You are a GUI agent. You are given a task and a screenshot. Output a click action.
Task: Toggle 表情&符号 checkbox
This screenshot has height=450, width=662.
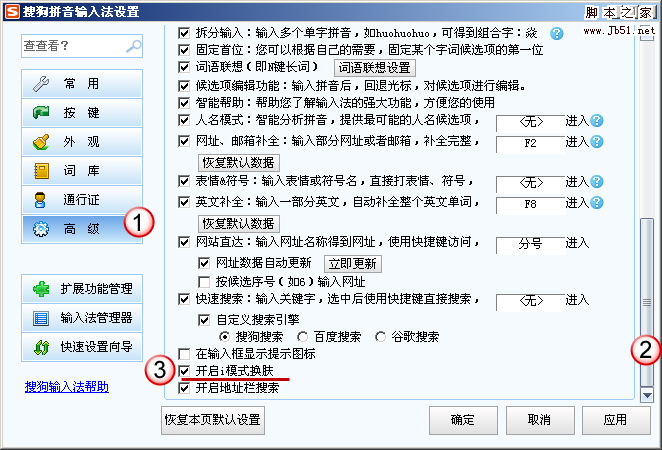pos(184,182)
